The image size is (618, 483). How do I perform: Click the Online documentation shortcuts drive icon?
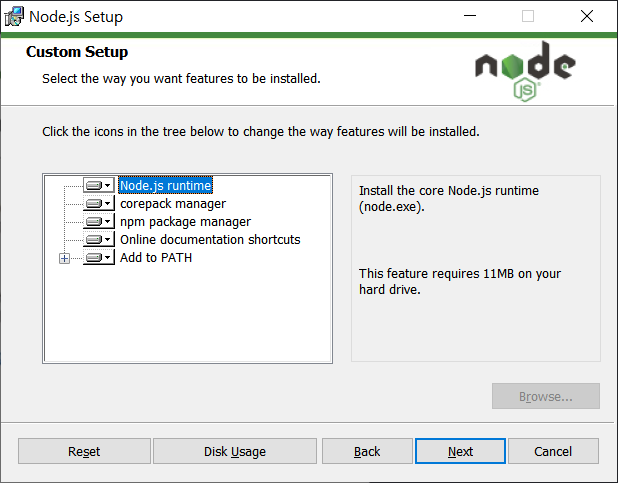point(94,239)
